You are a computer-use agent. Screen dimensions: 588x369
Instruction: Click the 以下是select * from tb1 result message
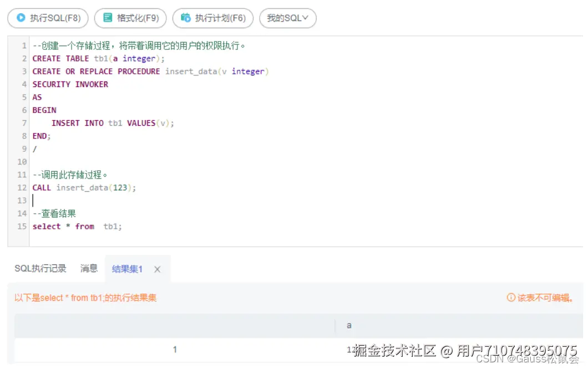coord(85,298)
